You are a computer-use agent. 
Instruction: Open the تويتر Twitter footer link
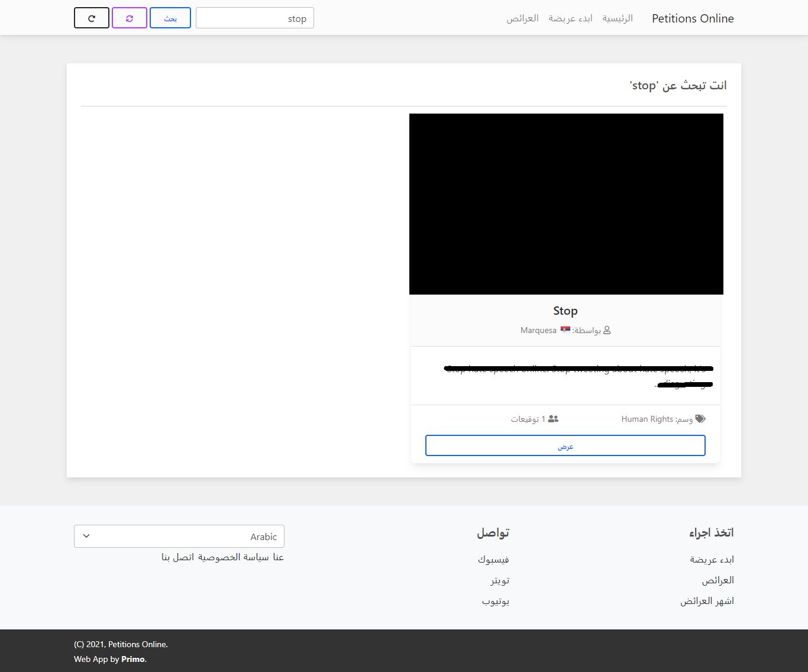coord(500,580)
